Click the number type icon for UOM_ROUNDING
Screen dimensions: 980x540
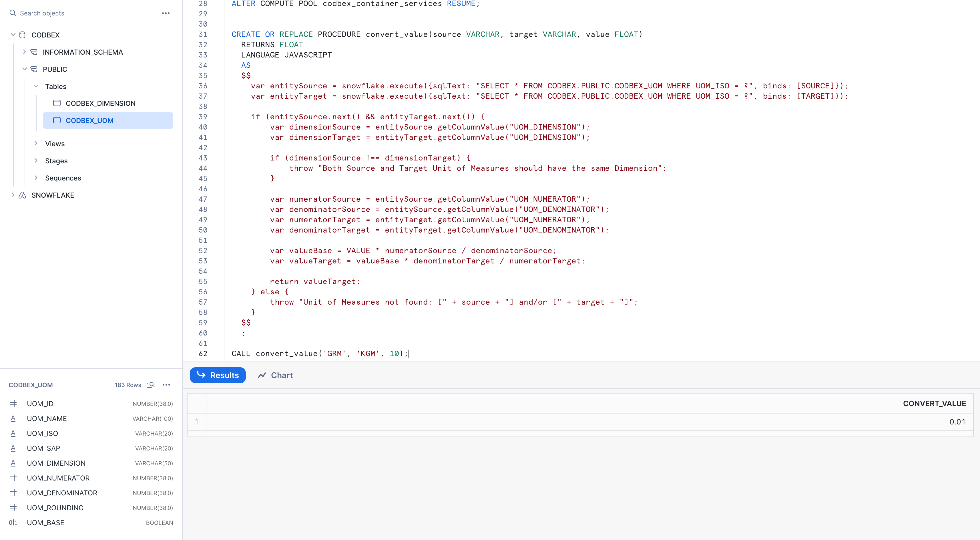[13, 508]
